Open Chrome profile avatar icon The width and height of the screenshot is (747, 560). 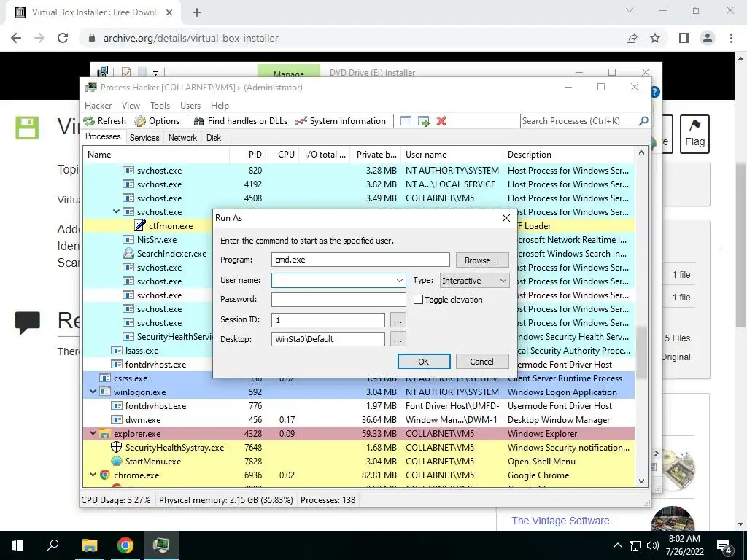pyautogui.click(x=708, y=38)
